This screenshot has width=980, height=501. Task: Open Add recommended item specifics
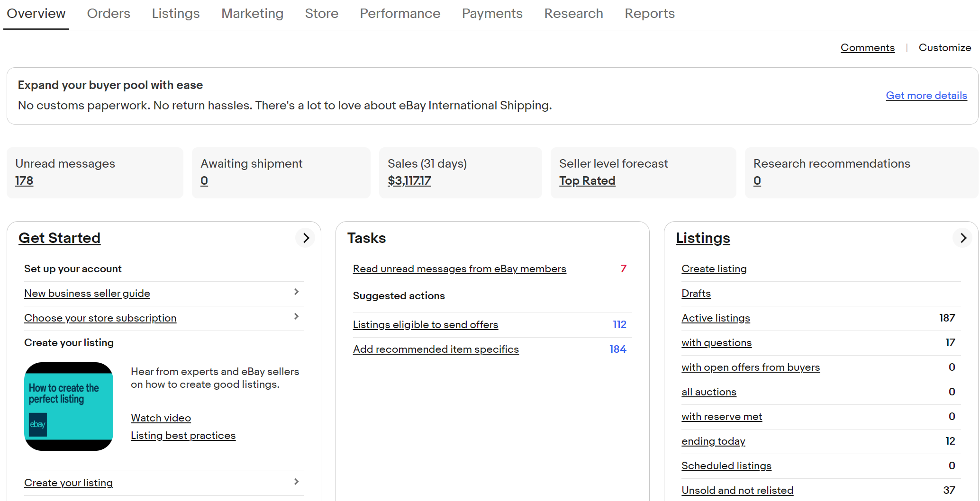click(436, 349)
